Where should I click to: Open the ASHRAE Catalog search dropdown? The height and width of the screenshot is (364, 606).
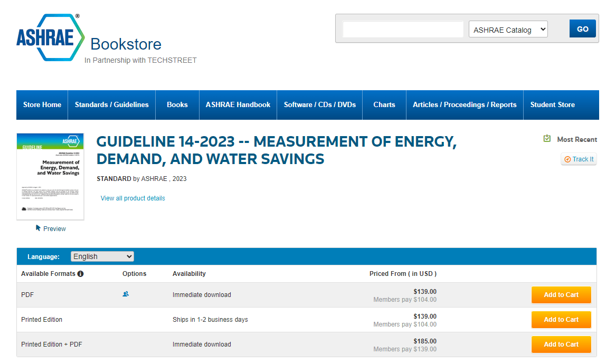click(x=508, y=29)
